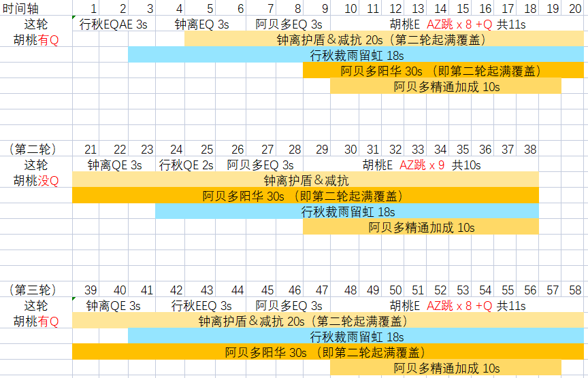Viewport: 588px width, 378px height.
Task: Select the 钟离QE 3s cell in round three
Action: (x=114, y=305)
